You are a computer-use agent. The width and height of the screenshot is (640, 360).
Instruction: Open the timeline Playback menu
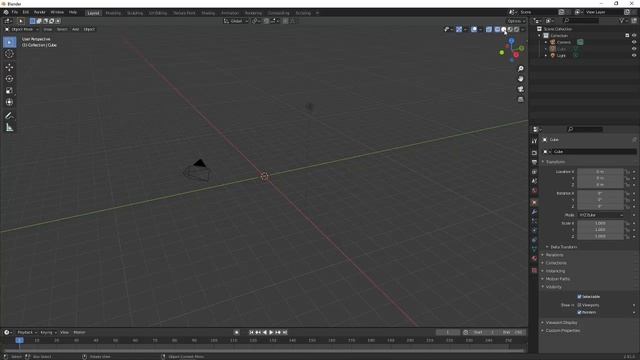[27, 332]
